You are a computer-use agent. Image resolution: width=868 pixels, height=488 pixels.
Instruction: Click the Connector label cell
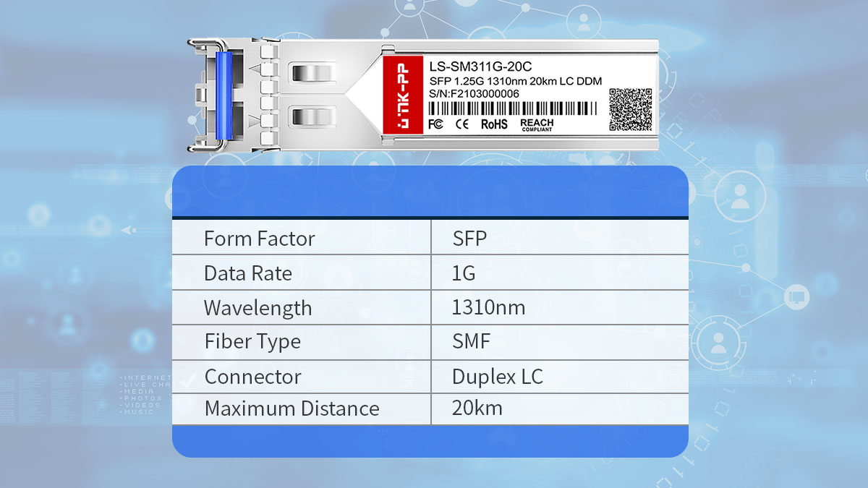point(302,377)
